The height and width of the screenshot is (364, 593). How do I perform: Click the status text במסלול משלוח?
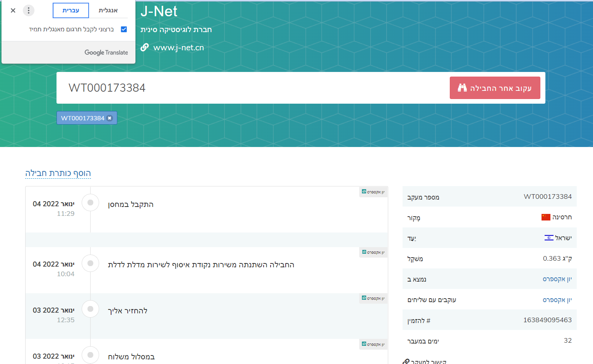131,357
